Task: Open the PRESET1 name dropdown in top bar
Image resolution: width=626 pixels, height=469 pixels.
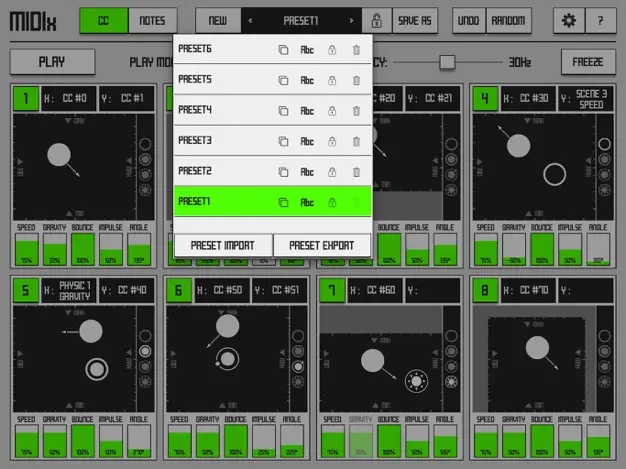Action: point(301,20)
